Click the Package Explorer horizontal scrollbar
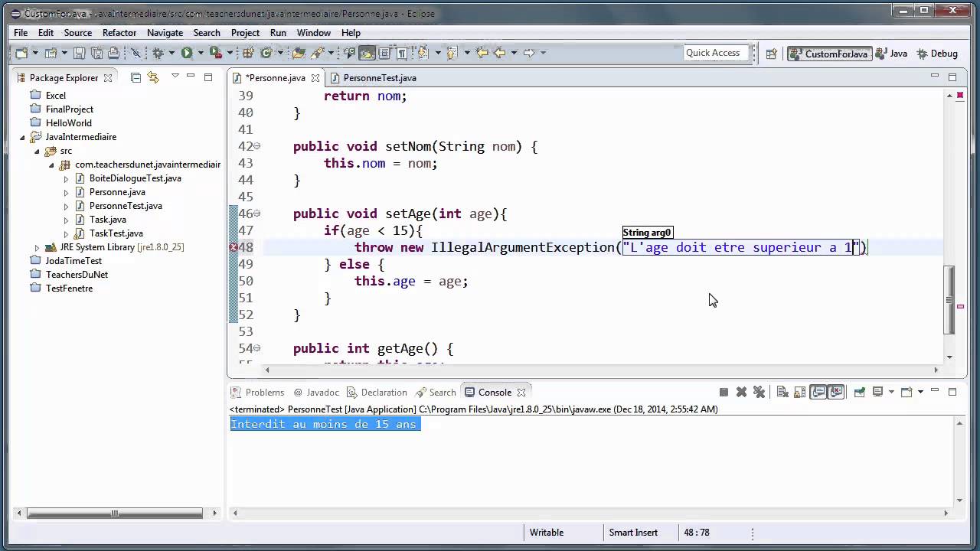980x551 pixels. click(x=115, y=513)
